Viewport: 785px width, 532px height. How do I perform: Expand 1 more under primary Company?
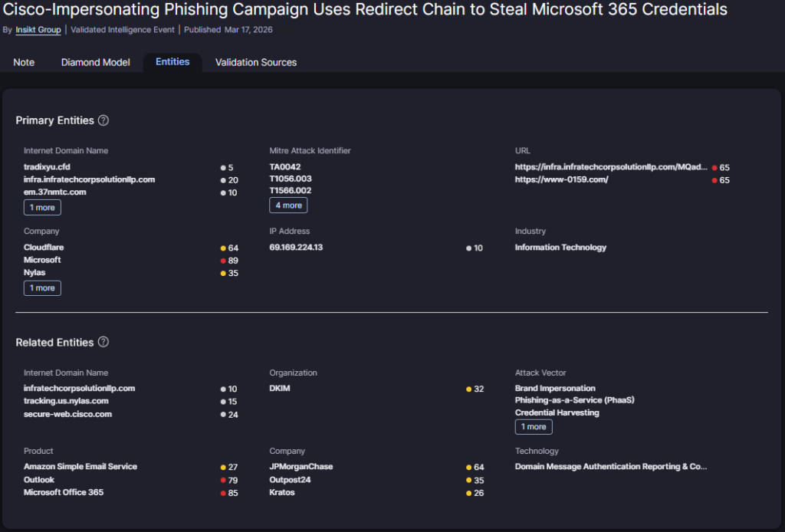click(42, 287)
